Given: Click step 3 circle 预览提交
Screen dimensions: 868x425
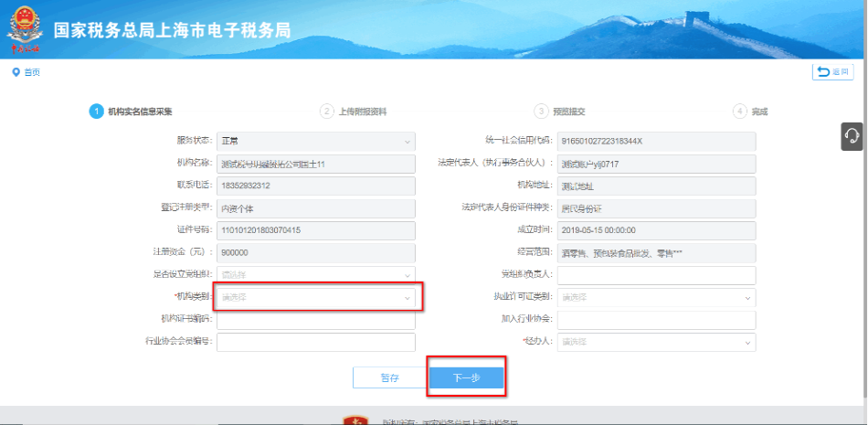Looking at the screenshot, I should pos(542,112).
